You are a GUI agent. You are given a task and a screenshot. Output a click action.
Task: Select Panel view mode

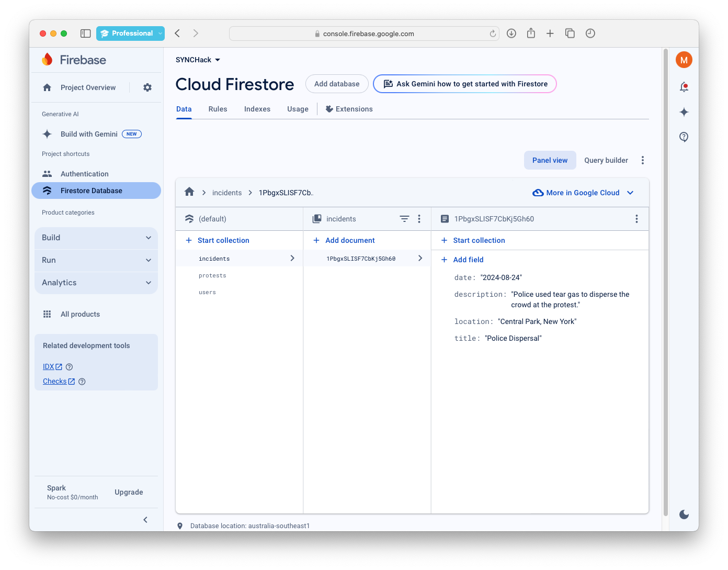(550, 160)
